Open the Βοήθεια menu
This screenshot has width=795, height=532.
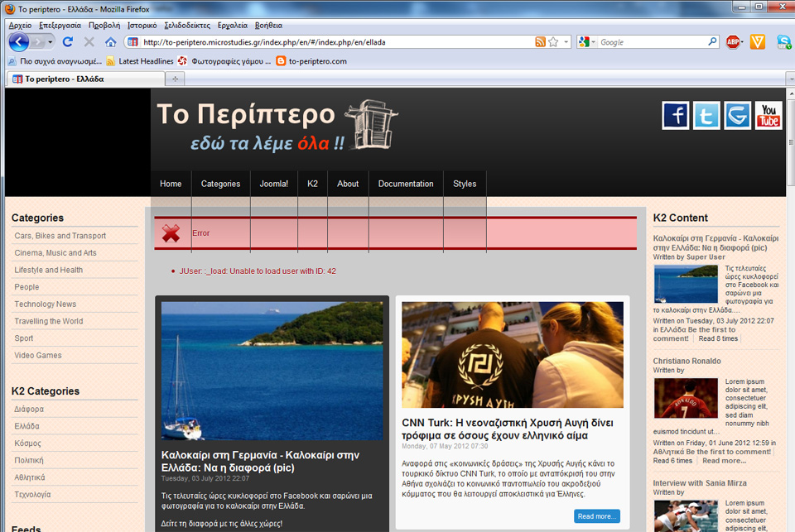click(268, 26)
